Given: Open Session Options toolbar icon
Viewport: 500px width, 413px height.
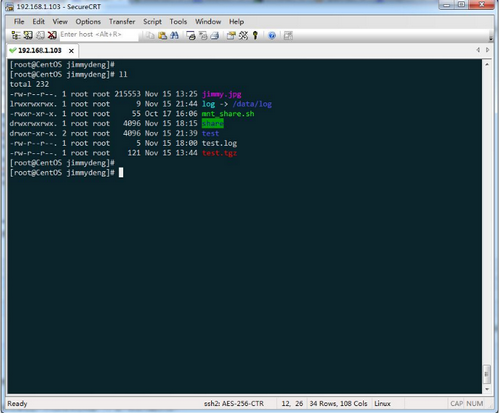Looking at the screenshot, I should point(231,35).
